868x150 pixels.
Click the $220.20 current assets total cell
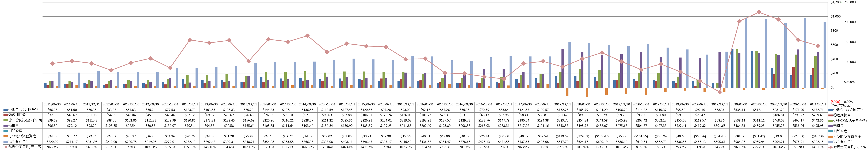coord(52,141)
